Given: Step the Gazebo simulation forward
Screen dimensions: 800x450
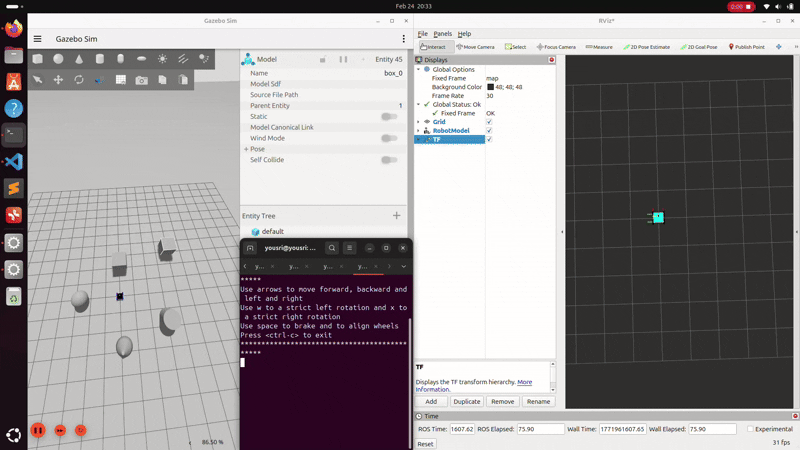Looking at the screenshot, I should pos(60,430).
